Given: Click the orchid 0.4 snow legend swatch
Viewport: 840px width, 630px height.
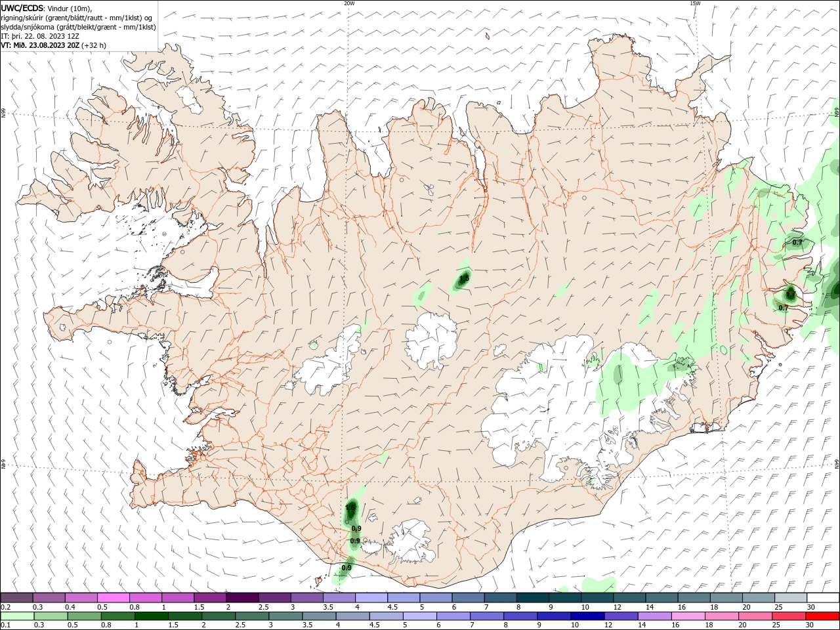Looking at the screenshot, I should [81, 598].
